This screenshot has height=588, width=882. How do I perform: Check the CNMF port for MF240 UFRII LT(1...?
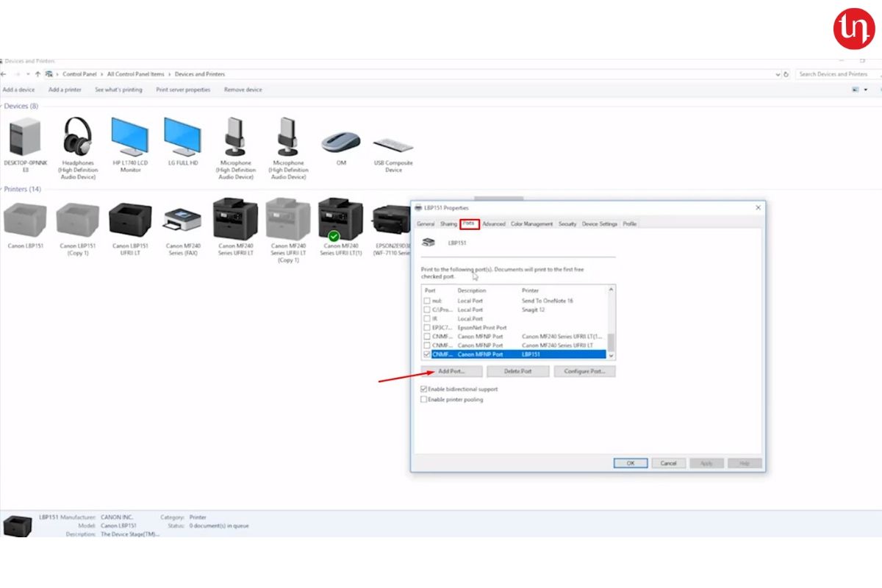point(426,337)
